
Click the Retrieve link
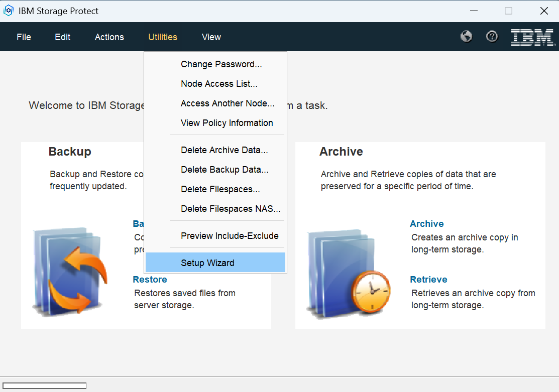pyautogui.click(x=428, y=280)
